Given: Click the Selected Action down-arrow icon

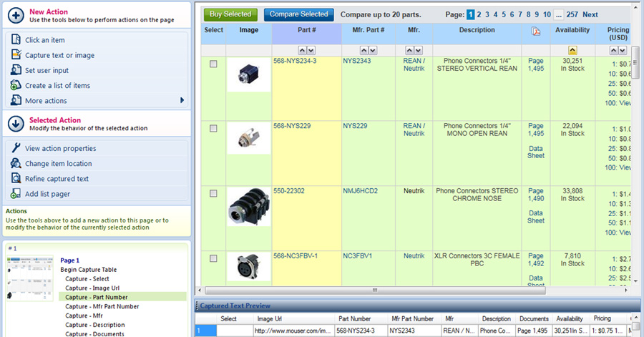Looking at the screenshot, I should (16, 124).
